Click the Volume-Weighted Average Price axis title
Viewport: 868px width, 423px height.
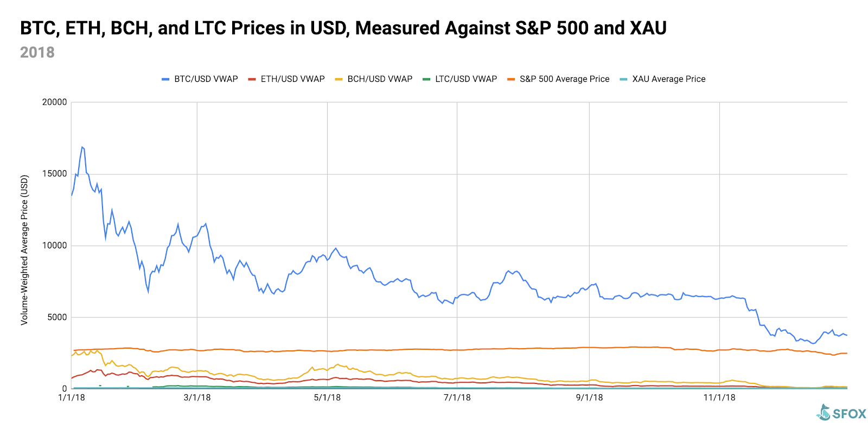click(x=24, y=250)
